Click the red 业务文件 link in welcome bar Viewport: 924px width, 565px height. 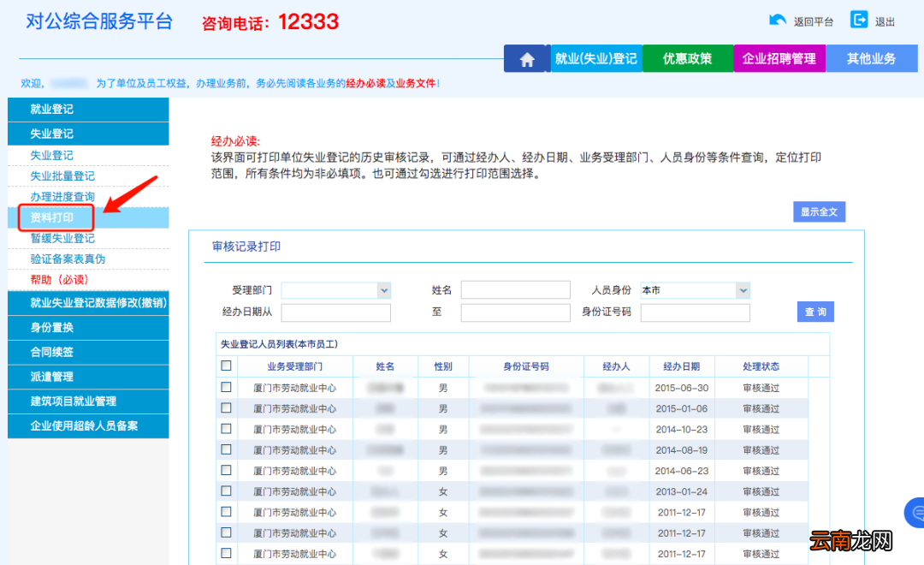coord(416,83)
